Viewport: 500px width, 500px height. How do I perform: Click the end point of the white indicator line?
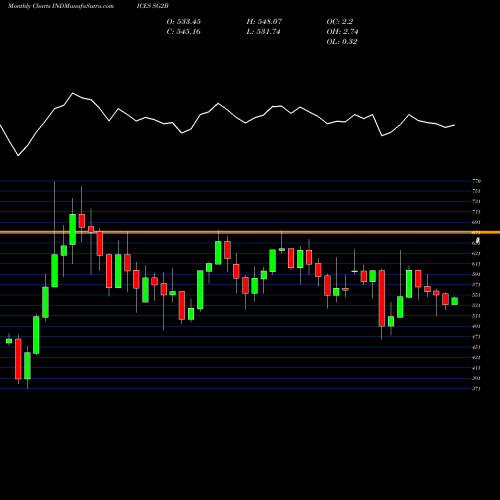(455, 125)
